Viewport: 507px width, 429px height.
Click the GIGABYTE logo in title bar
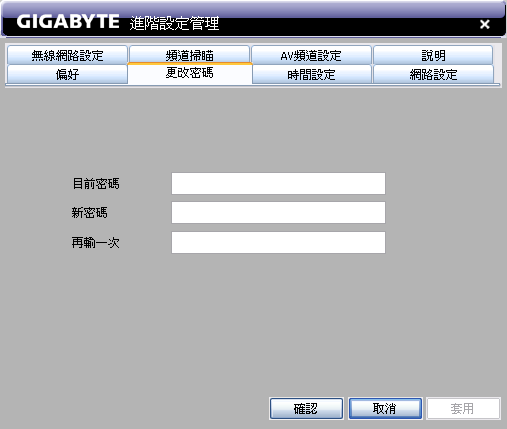(68, 21)
